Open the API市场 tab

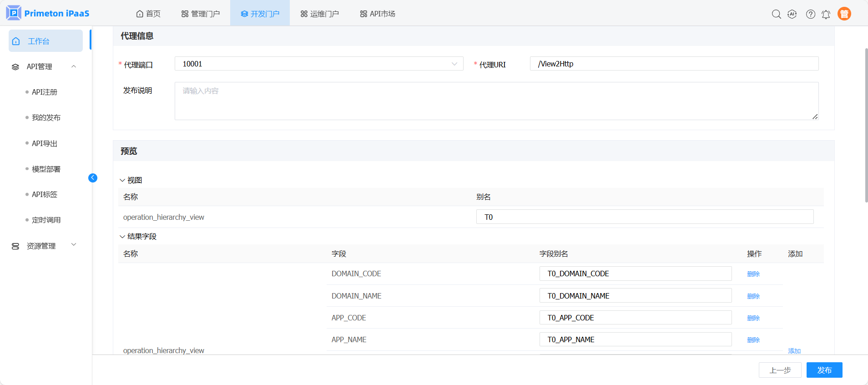[x=378, y=14]
